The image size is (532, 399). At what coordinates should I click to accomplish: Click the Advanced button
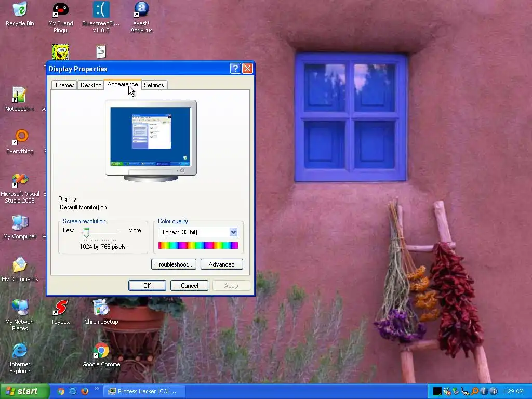(x=221, y=264)
